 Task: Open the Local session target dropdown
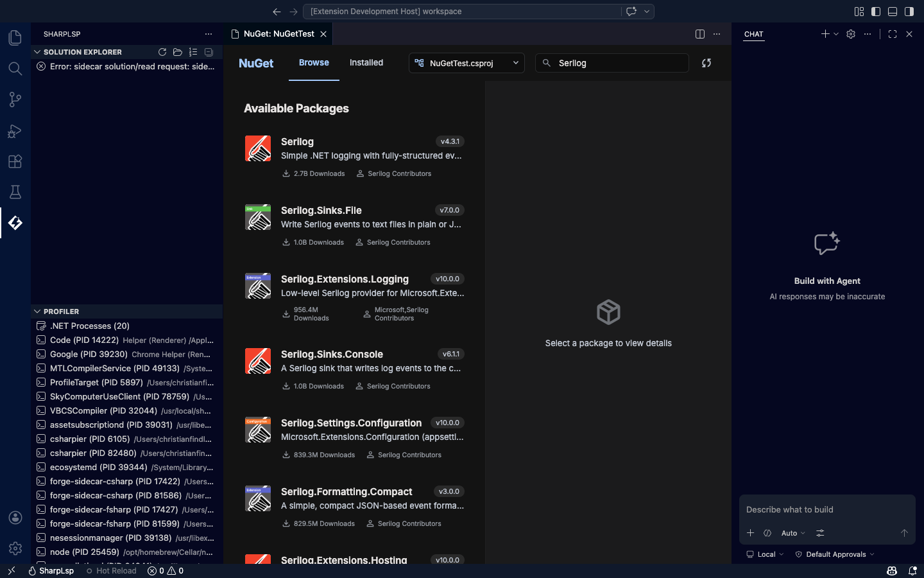click(765, 554)
